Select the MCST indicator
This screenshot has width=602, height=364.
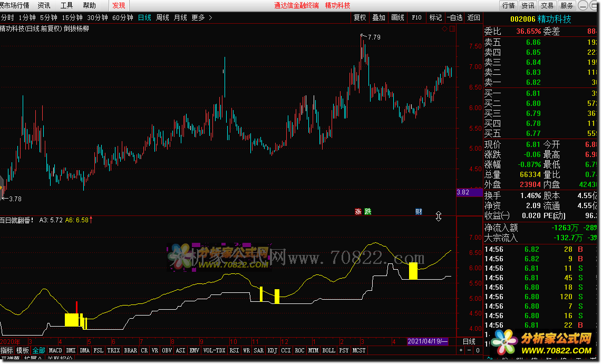pyautogui.click(x=359, y=350)
